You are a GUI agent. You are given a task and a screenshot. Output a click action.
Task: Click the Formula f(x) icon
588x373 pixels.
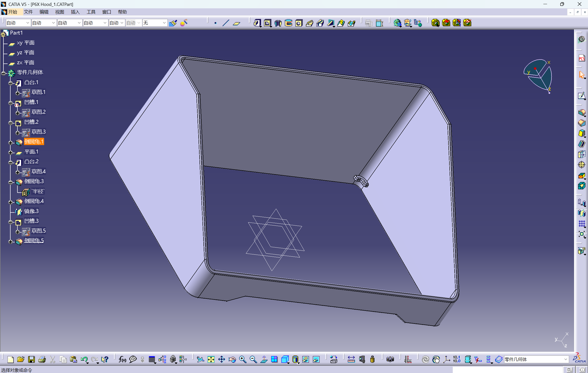point(122,360)
